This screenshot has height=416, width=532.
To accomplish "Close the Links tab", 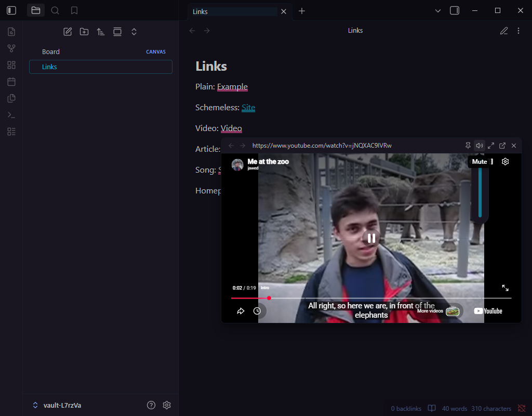I will click(x=284, y=11).
